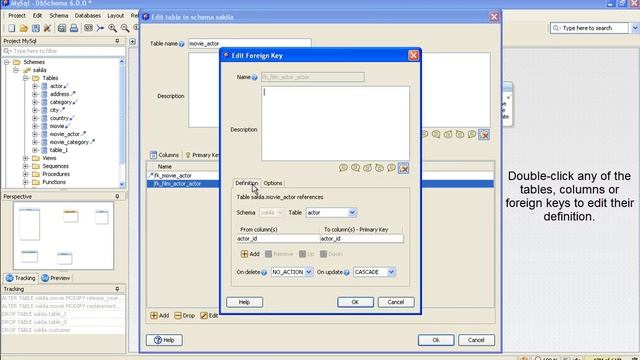
Task: Click Cancel in Edit Foreign Key dialog
Action: 396,302
